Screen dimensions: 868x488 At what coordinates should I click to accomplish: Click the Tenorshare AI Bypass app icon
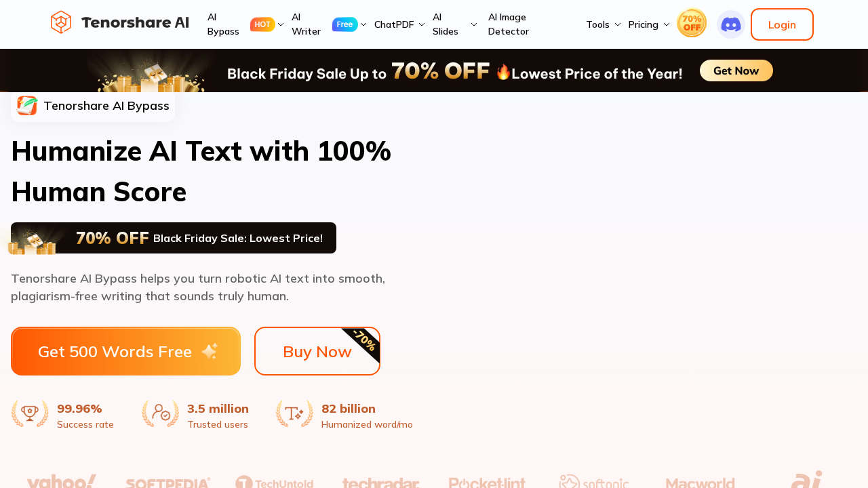(x=27, y=106)
